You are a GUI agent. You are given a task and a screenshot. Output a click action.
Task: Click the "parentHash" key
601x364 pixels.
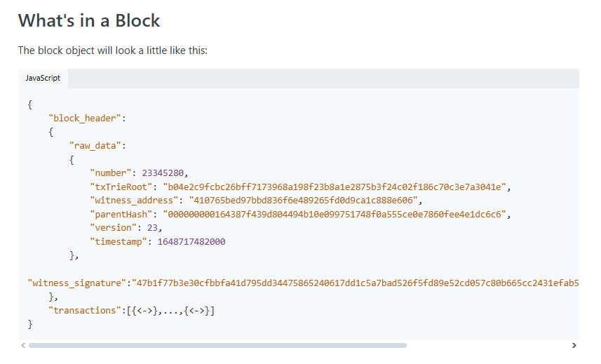[x=120, y=214]
